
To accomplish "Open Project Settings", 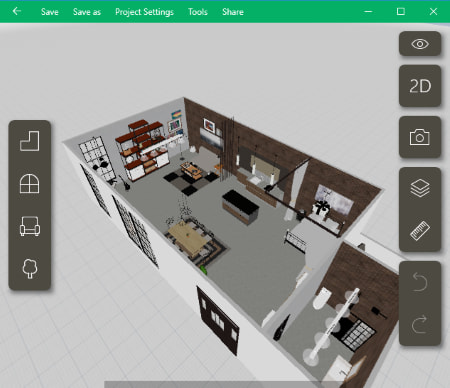I will tap(144, 12).
